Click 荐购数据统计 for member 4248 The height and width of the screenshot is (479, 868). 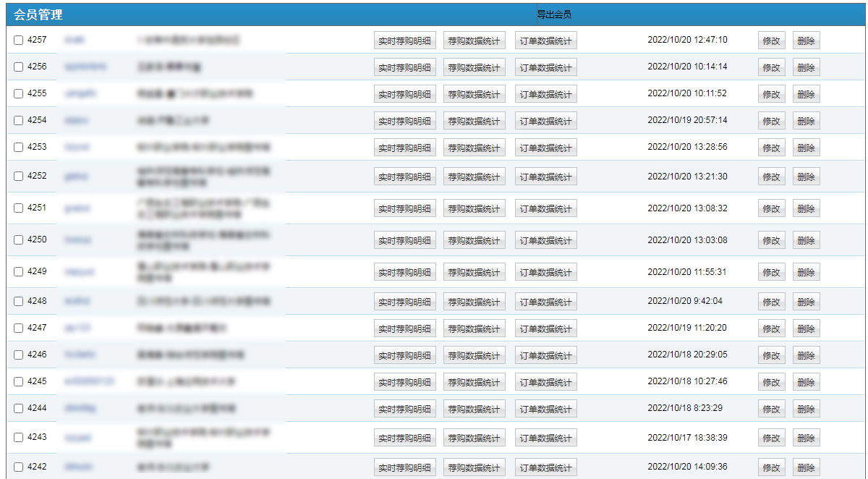tap(474, 302)
